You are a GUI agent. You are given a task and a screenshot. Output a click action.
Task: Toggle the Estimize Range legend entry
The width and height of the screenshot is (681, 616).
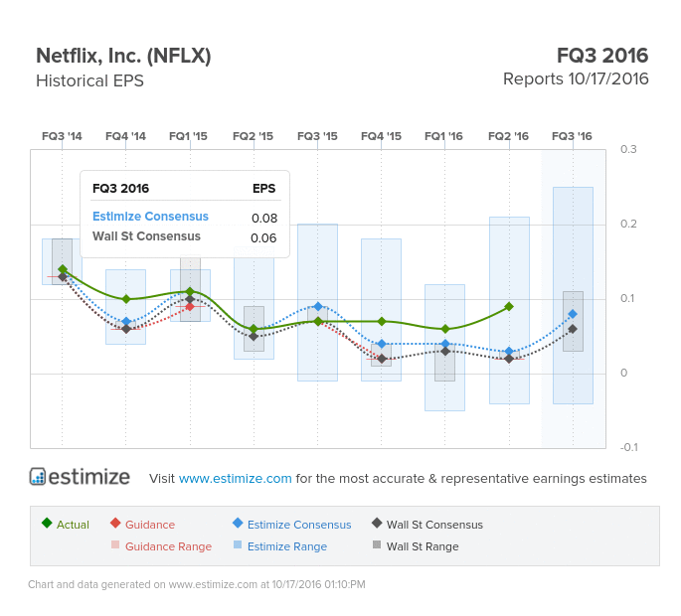pyautogui.click(x=280, y=546)
